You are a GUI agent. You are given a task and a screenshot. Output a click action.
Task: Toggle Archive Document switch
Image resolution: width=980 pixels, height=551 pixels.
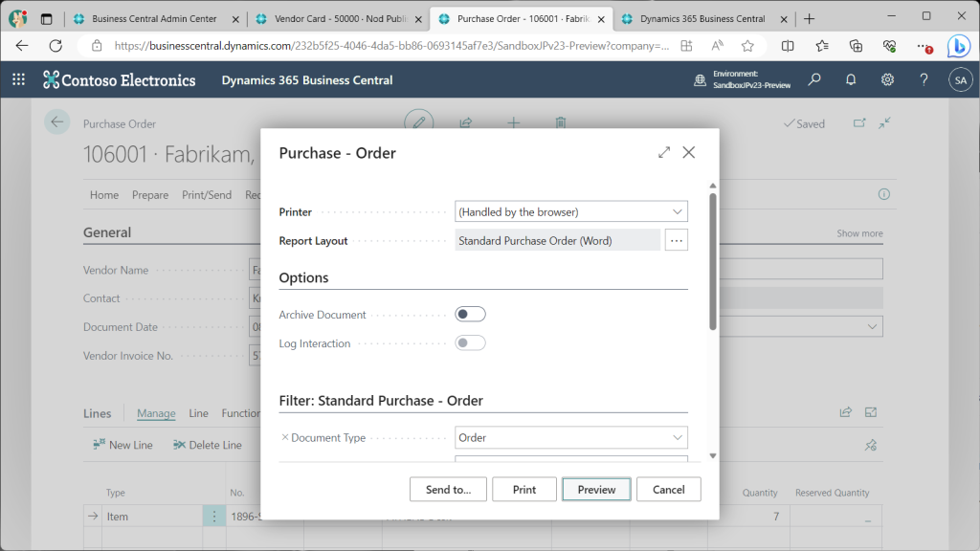(470, 314)
